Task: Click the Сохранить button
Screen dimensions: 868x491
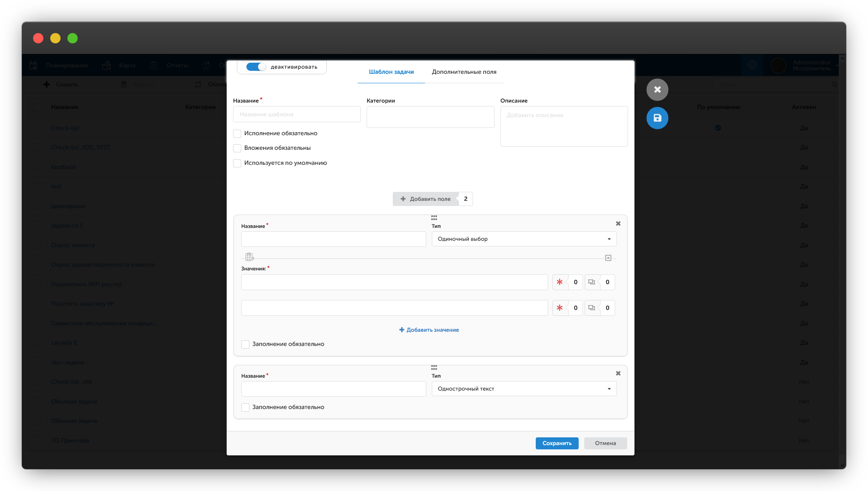Action: (x=557, y=443)
